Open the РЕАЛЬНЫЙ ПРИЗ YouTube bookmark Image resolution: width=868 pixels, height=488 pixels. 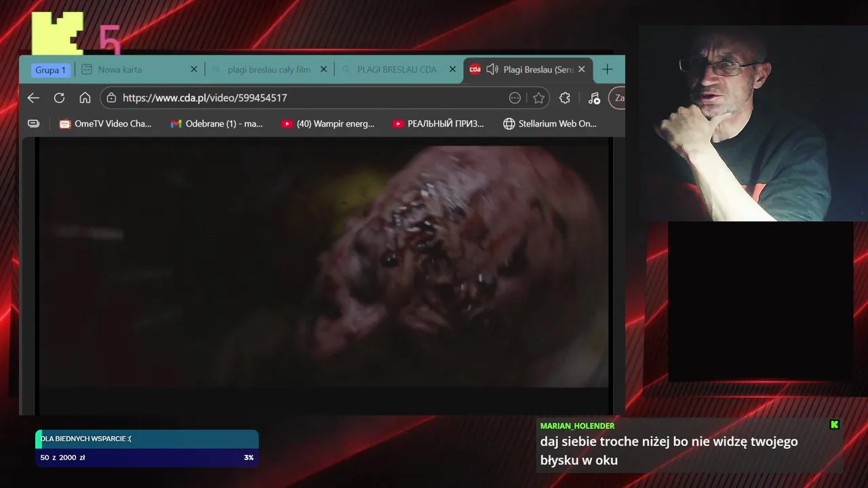(x=438, y=123)
